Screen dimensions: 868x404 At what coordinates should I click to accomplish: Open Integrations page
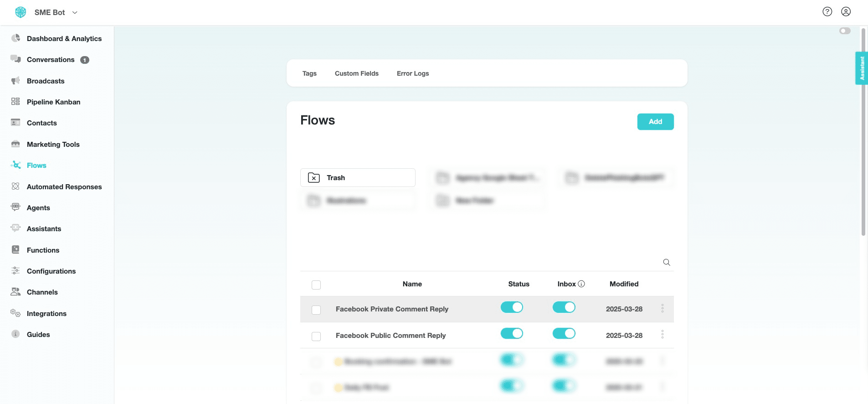tap(46, 314)
